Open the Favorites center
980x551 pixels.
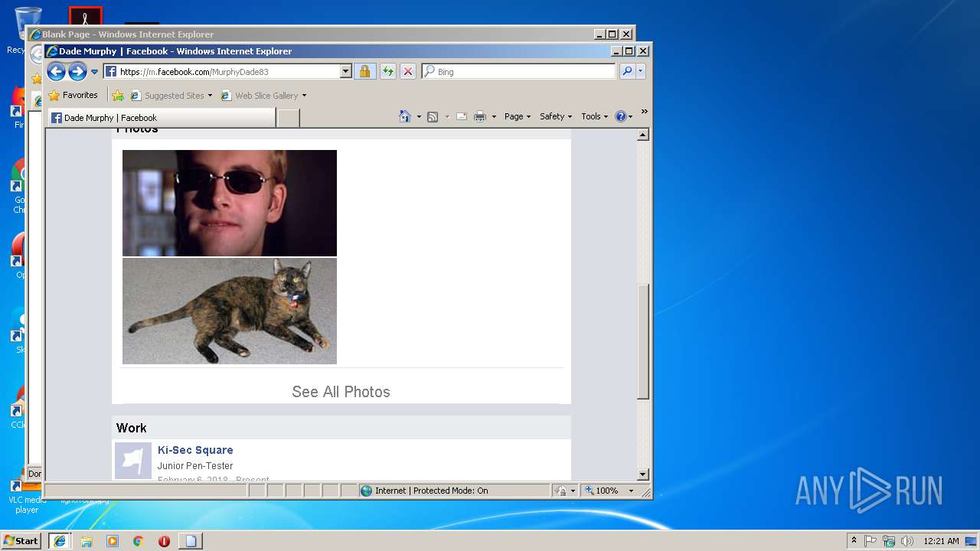pos(73,96)
